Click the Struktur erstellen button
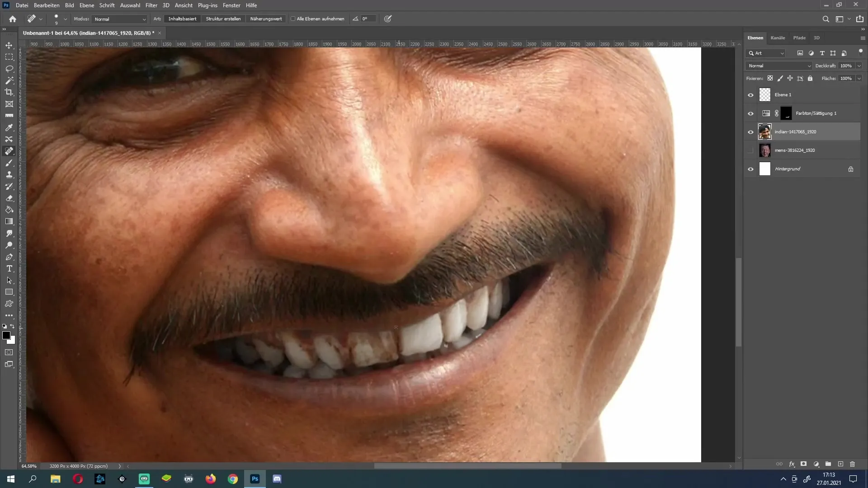 pos(223,19)
